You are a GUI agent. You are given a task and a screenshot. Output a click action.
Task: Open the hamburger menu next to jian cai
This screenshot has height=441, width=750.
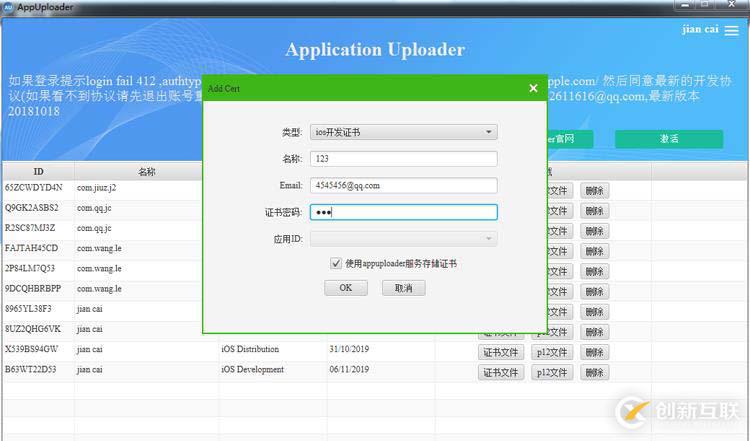(x=731, y=31)
